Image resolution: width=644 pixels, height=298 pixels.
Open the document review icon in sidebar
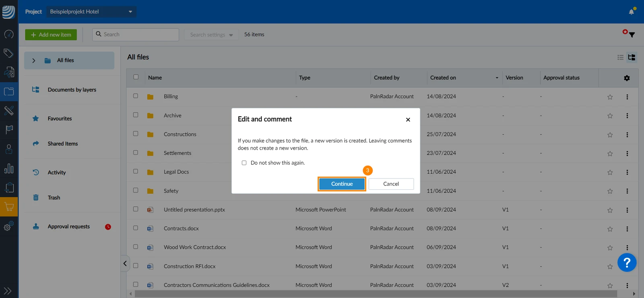tap(9, 72)
